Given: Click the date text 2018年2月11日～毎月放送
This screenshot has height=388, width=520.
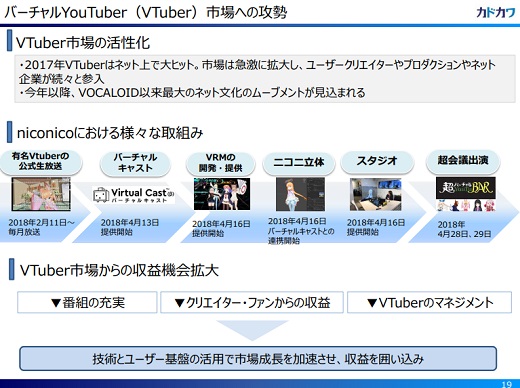Looking at the screenshot, I should click(42, 227).
